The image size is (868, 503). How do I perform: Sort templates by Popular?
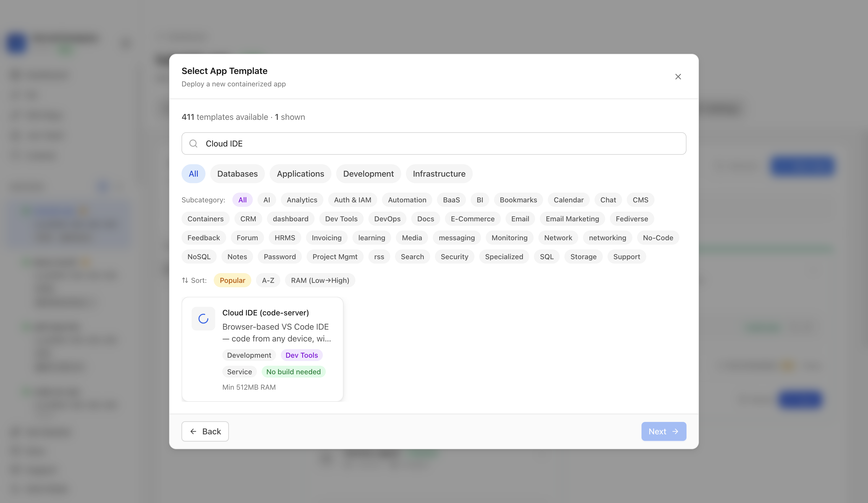point(232,280)
